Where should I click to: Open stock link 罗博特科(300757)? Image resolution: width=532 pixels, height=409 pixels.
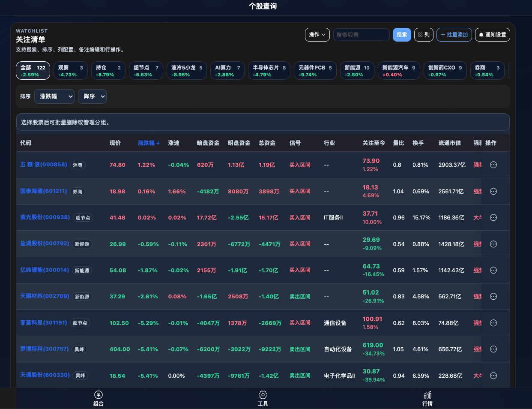pyautogui.click(x=45, y=349)
